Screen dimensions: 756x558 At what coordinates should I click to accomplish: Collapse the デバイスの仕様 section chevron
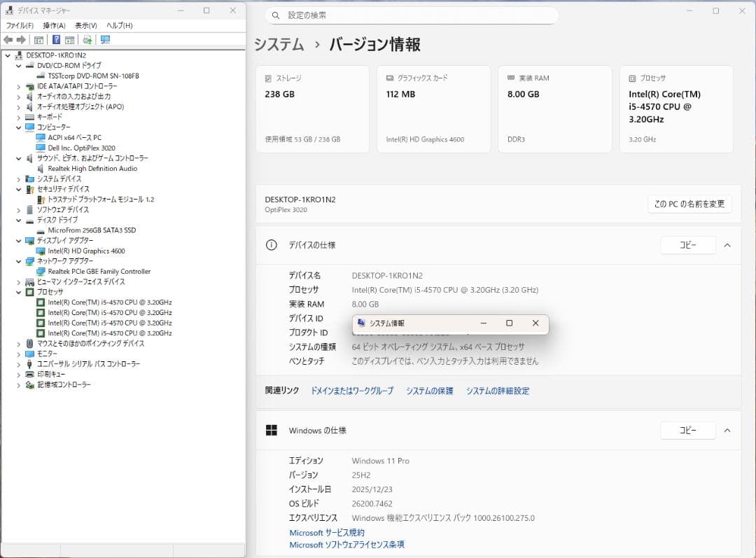click(x=727, y=245)
